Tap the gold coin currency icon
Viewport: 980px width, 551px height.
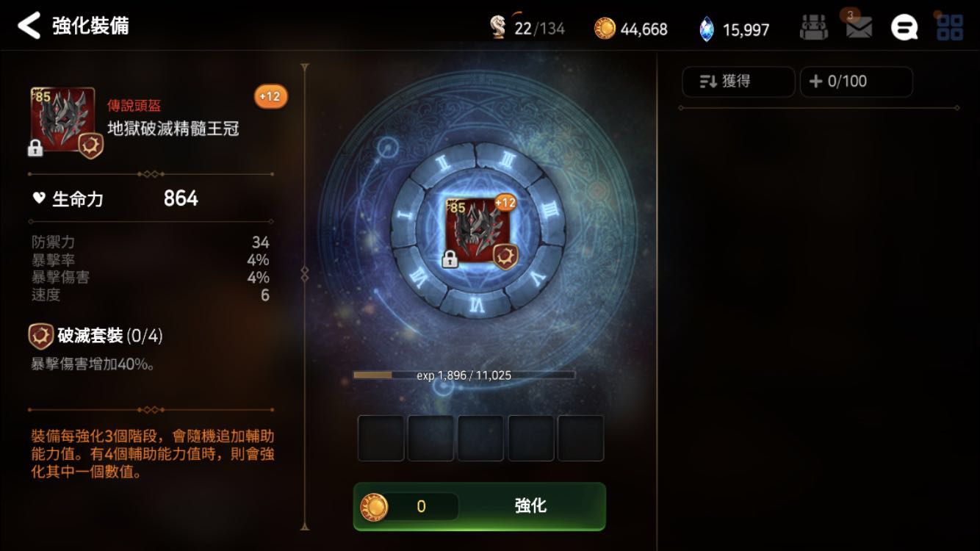point(604,29)
